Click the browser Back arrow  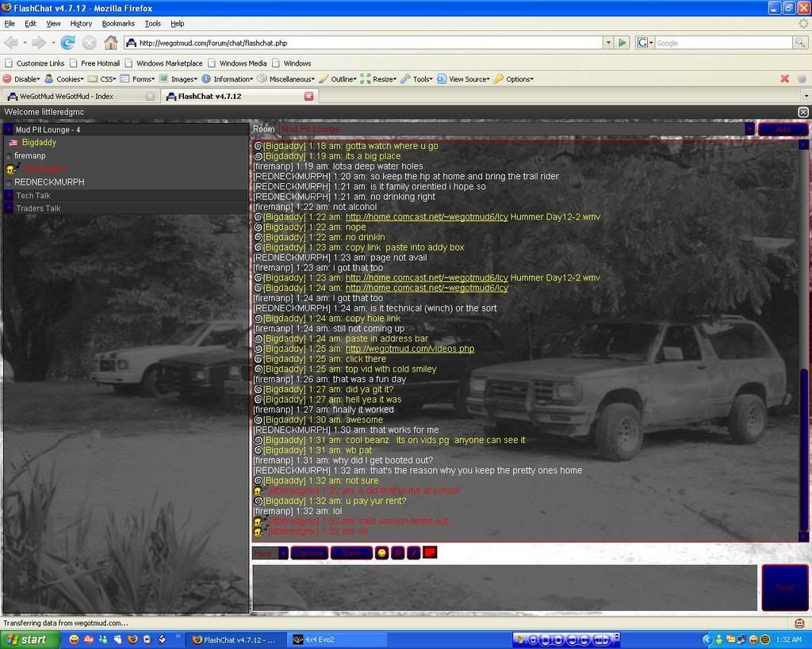(x=11, y=43)
